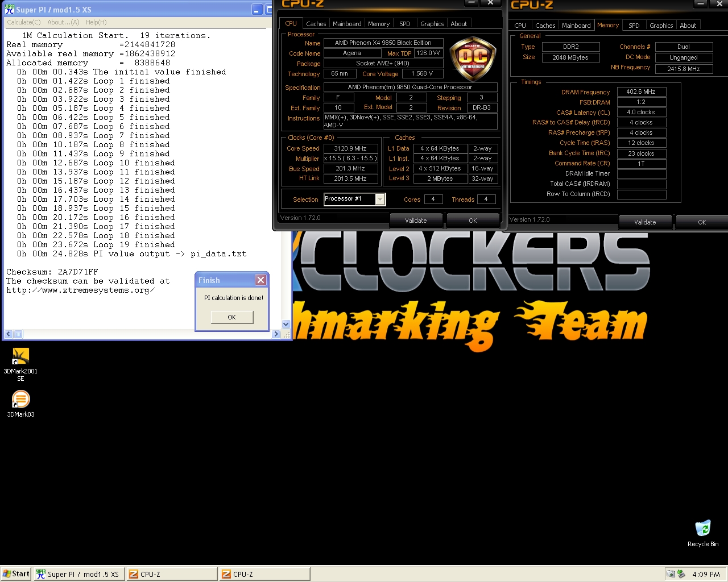Screen dimensions: 728x582
Task: Select the About tab in left CPU-Z
Action: pyautogui.click(x=459, y=24)
